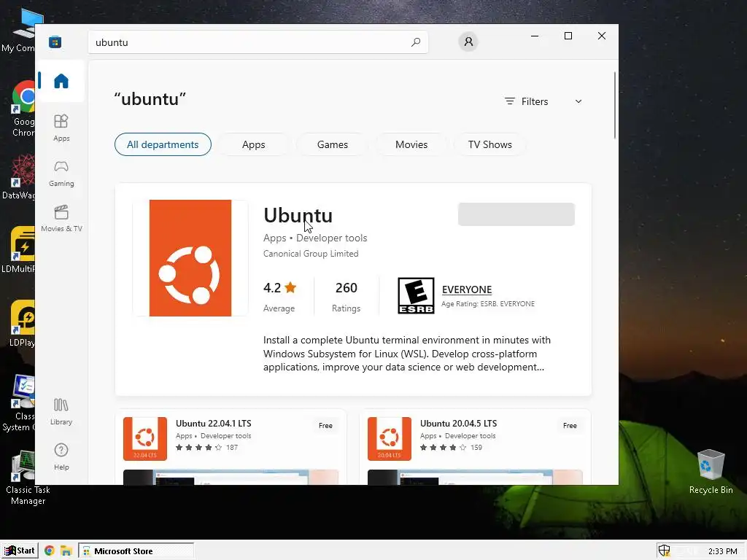The height and width of the screenshot is (560, 747).
Task: Open Ubuntu 22.04.1 LTS title
Action: [x=214, y=424]
